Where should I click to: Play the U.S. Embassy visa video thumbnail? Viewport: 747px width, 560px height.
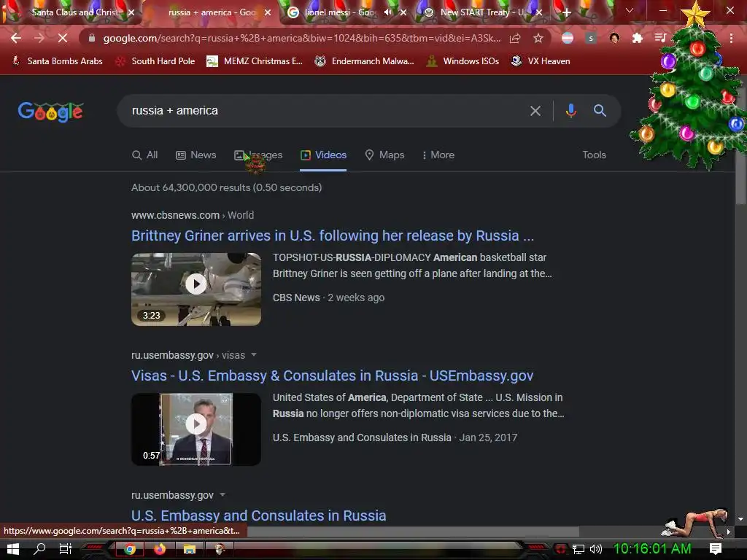196,429
